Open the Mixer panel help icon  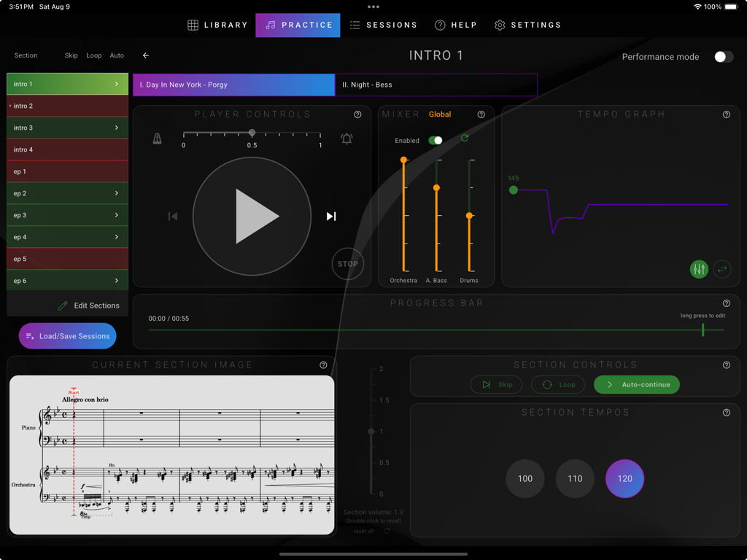tap(481, 114)
